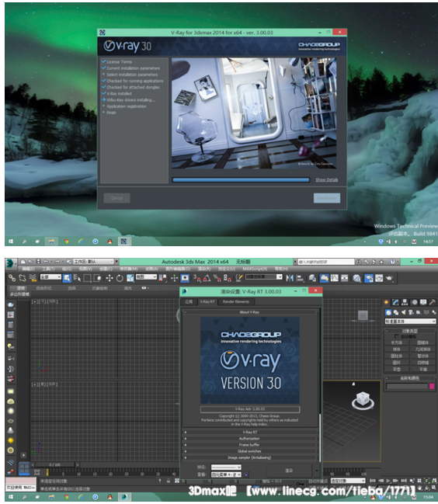Expand the Frame buffer rollout

tap(251, 445)
